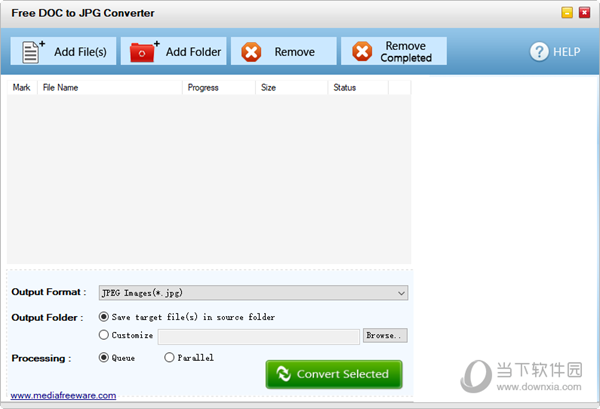Click the green refresh arrows icon
This screenshot has width=600, height=409.
(x=284, y=374)
